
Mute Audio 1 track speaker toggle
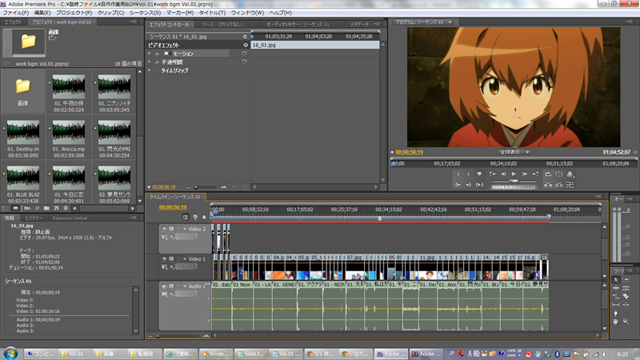[x=164, y=286]
